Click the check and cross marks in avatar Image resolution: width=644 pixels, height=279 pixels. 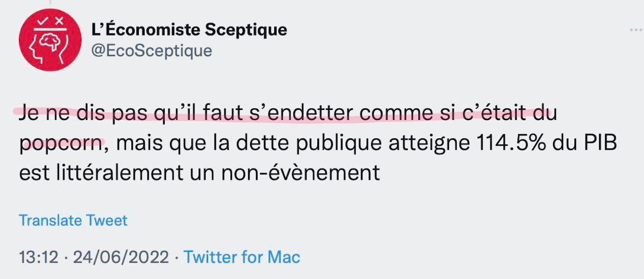click(x=50, y=20)
